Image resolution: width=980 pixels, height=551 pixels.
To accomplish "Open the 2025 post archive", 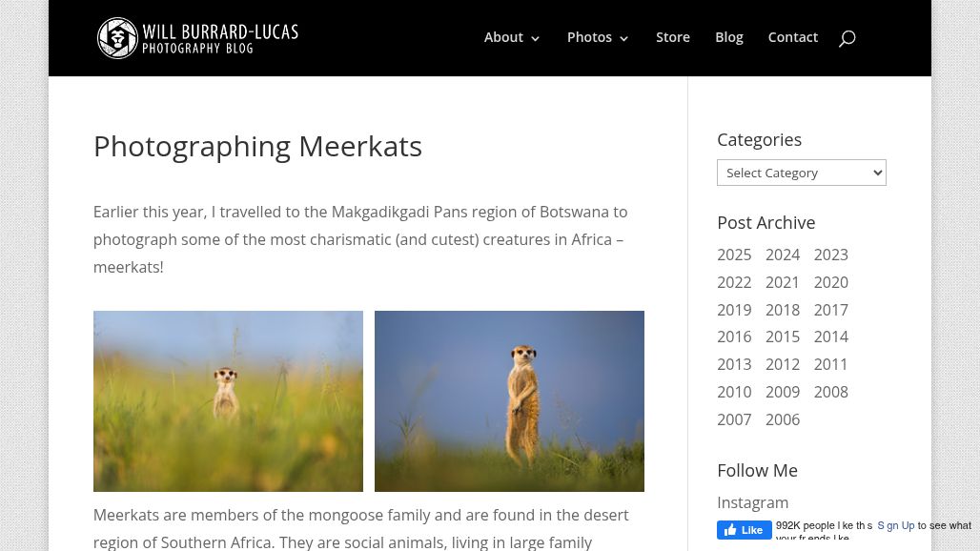I will pyautogui.click(x=734, y=255).
